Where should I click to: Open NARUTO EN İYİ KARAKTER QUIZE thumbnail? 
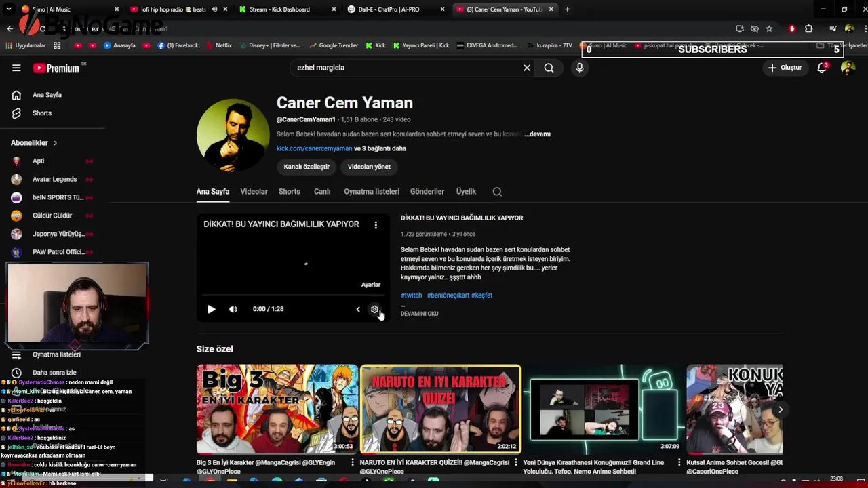point(441,409)
